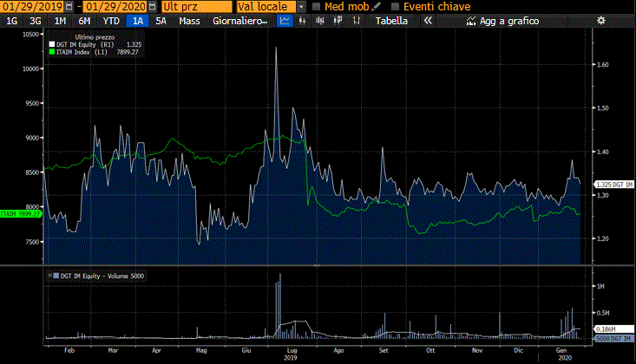This screenshot has height=364, width=636.
Task: Click the start date field 01/29/2019
Action: (x=31, y=7)
